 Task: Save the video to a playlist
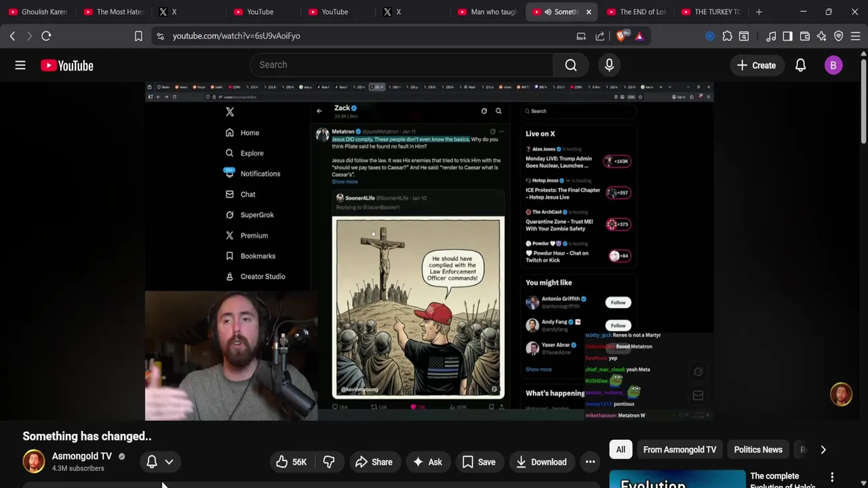pos(479,462)
